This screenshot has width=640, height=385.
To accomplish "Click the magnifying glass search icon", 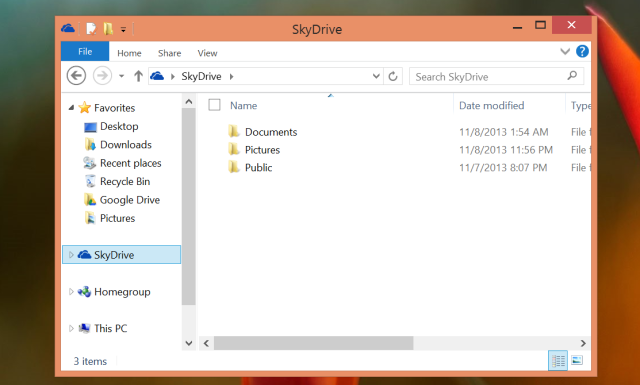I will [x=572, y=76].
